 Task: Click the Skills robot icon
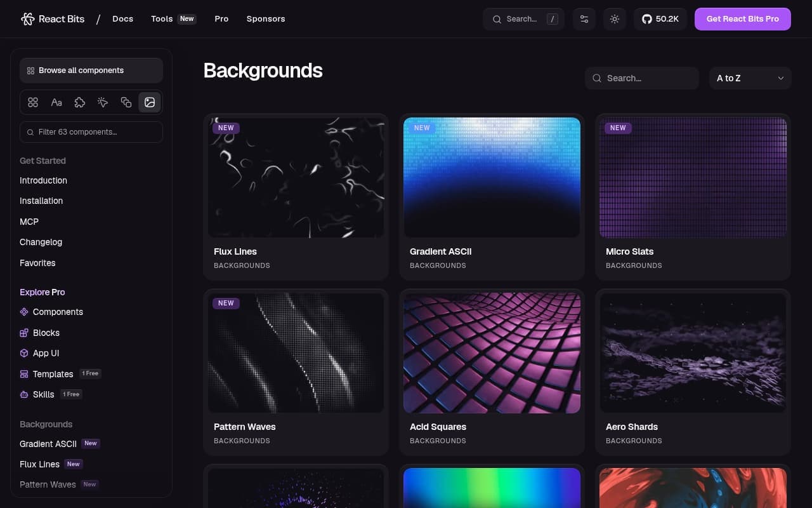tap(24, 394)
